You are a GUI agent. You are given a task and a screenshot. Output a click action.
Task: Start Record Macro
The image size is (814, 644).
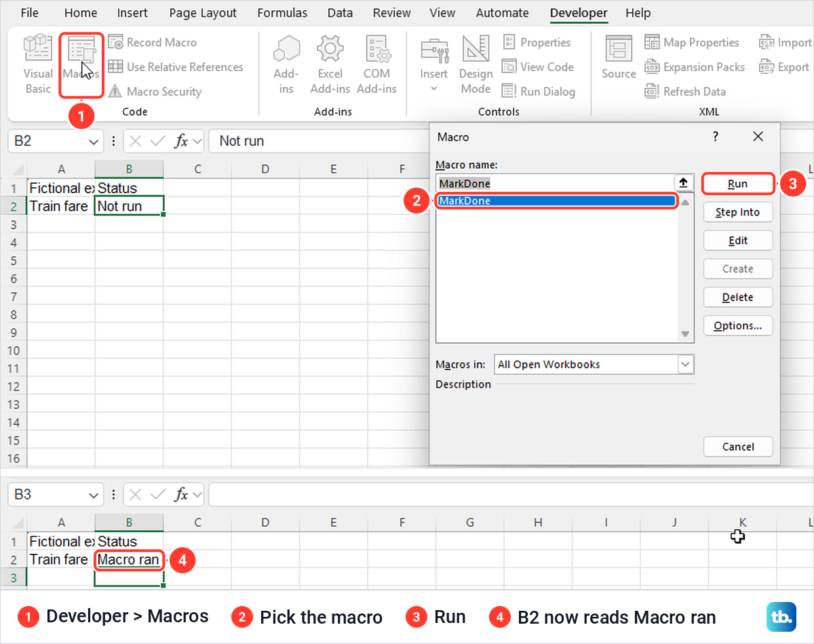(153, 42)
